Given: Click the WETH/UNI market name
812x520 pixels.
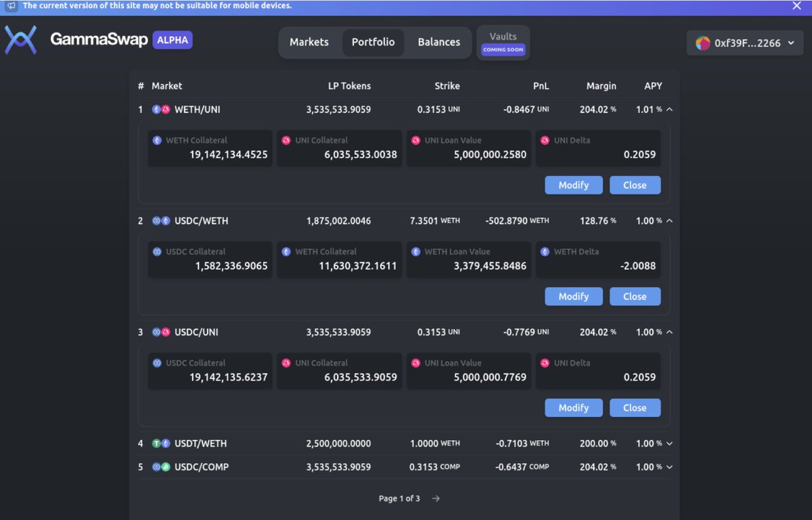Looking at the screenshot, I should (198, 109).
